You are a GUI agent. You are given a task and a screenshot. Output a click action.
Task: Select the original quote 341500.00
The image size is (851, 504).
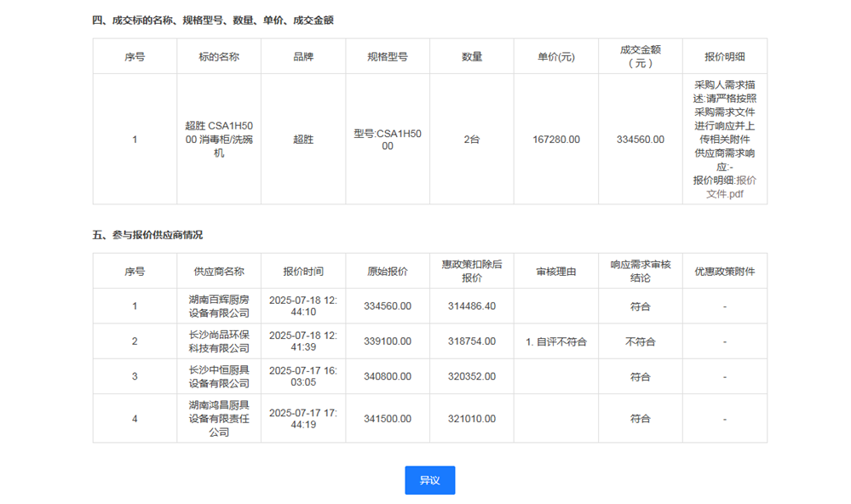[388, 418]
